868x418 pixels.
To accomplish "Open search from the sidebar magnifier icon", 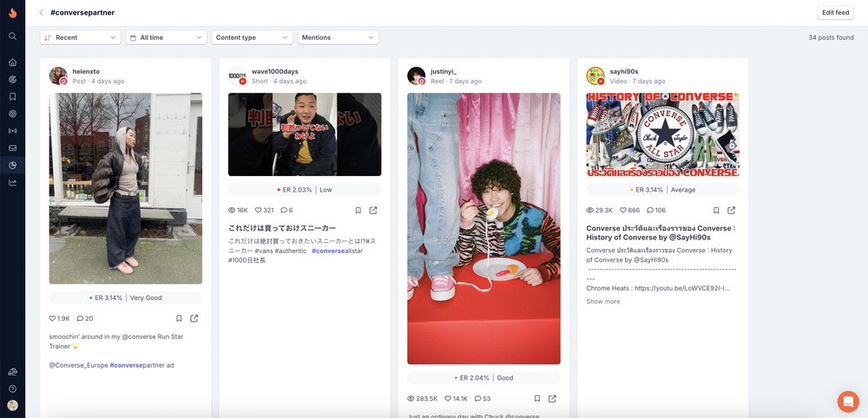I will 13,36.
